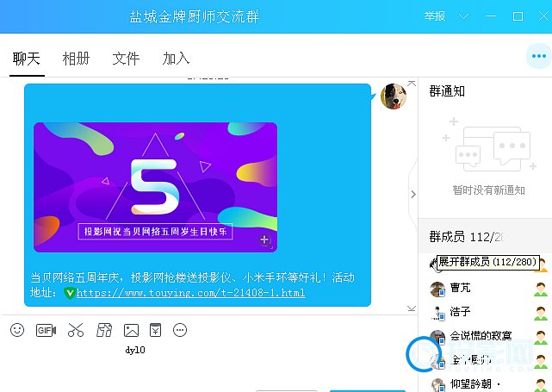
Task: Click the person icon beside 曹芃
Action: point(541,289)
